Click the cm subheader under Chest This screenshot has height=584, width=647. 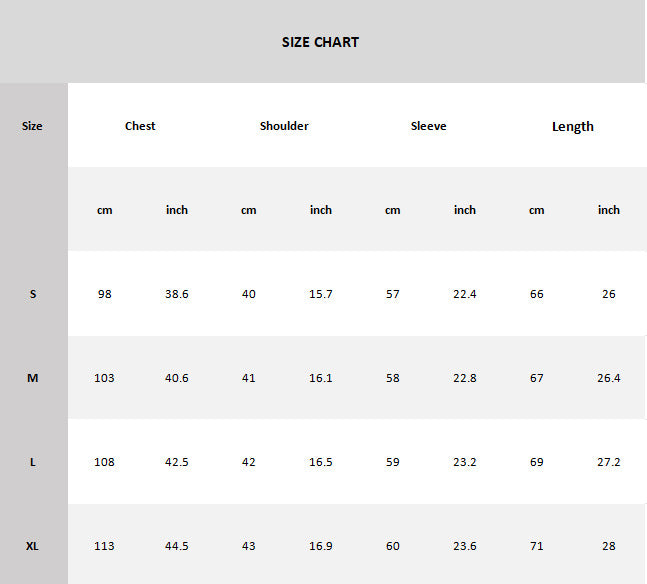coord(105,210)
